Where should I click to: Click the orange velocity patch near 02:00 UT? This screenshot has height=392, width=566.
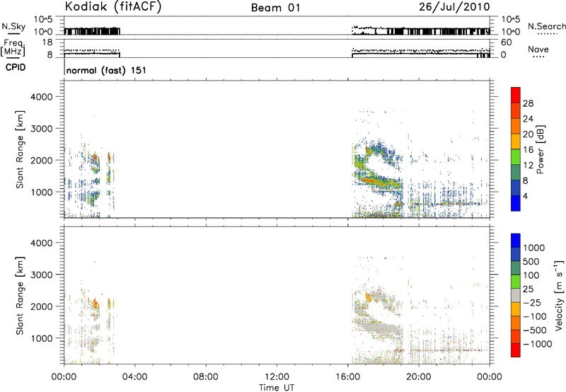point(96,303)
